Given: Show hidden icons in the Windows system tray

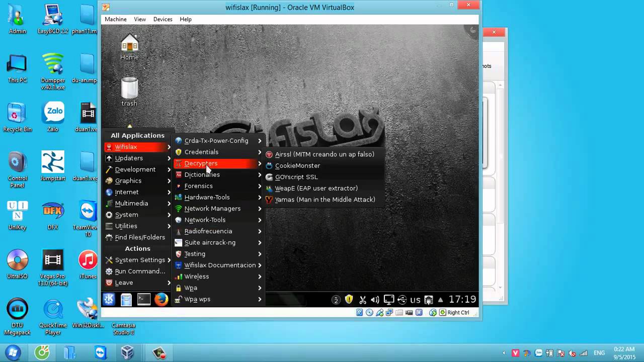Looking at the screenshot, I should (504, 353).
